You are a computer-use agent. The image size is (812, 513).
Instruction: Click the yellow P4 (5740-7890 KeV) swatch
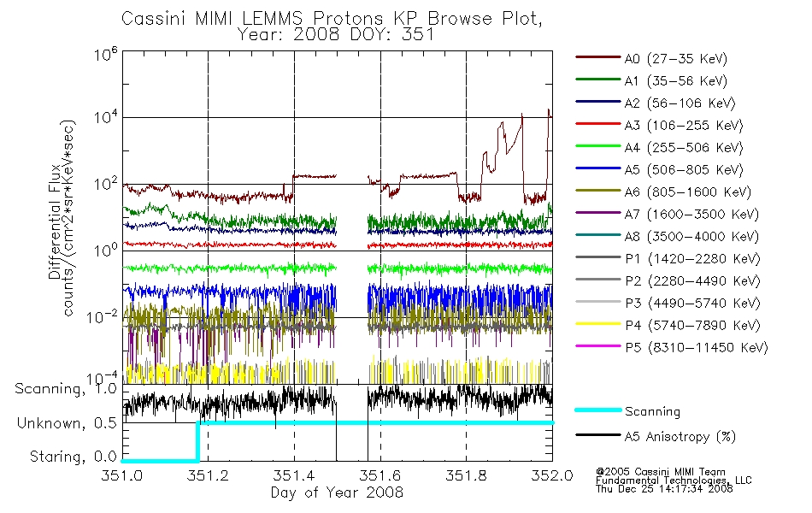[598, 324]
